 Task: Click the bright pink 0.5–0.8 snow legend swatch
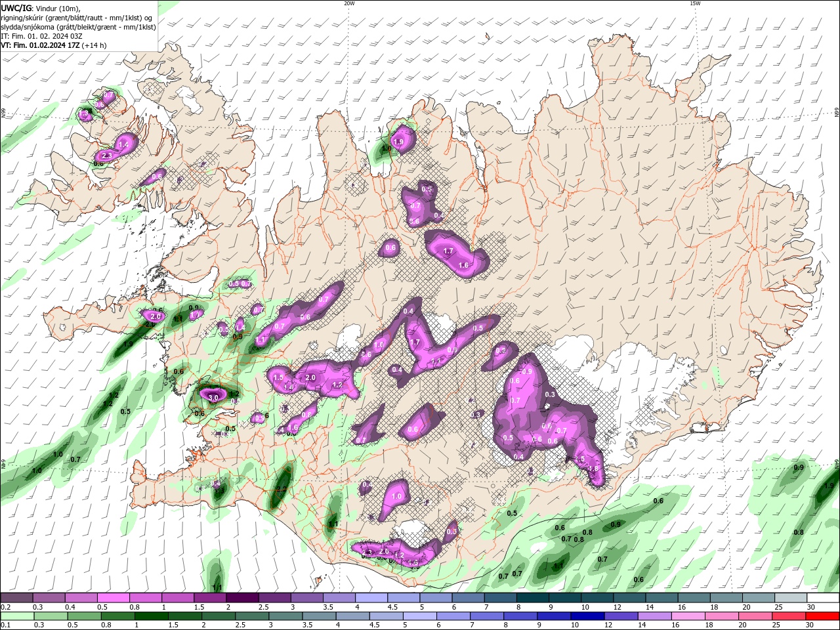pos(114,597)
